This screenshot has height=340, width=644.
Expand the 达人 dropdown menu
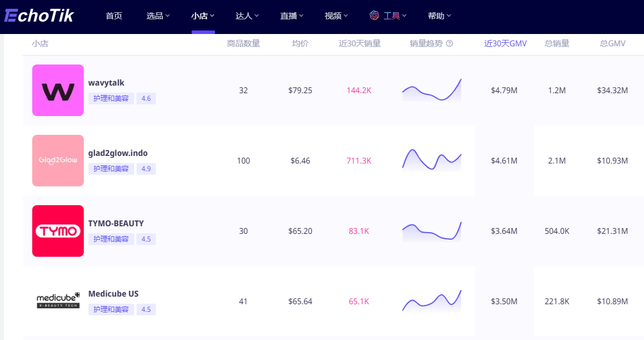point(247,16)
